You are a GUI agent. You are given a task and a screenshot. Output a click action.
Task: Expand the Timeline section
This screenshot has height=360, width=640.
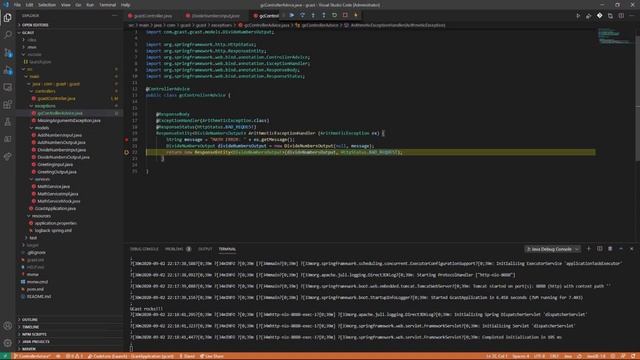click(x=69, y=327)
